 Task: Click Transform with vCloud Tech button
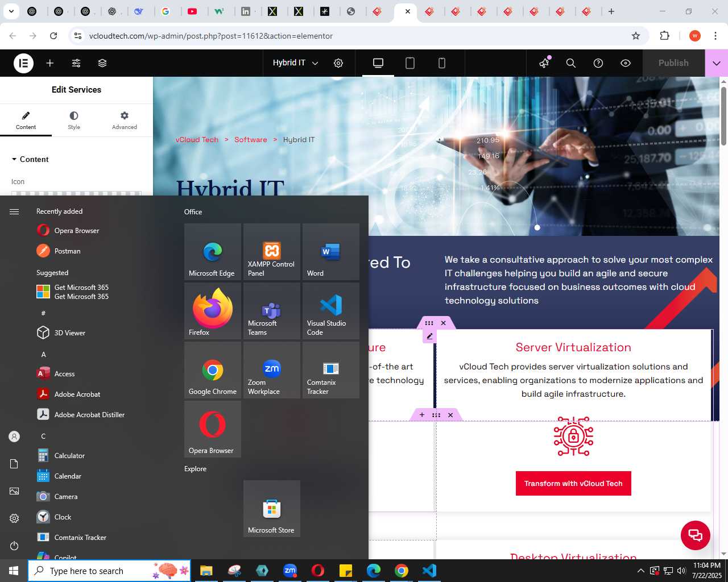coord(573,483)
